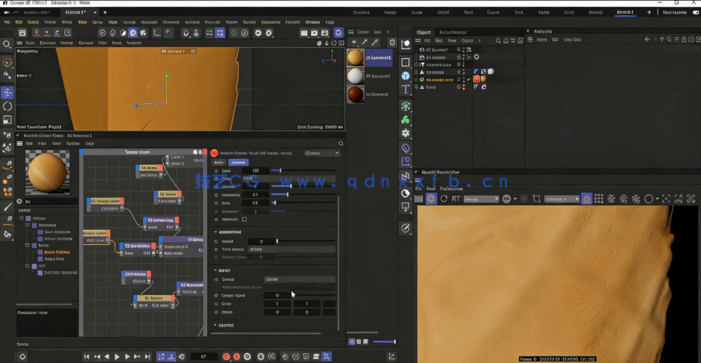Click the RT button in render view
Image resolution: width=701 pixels, height=363 pixels.
[x=456, y=199]
